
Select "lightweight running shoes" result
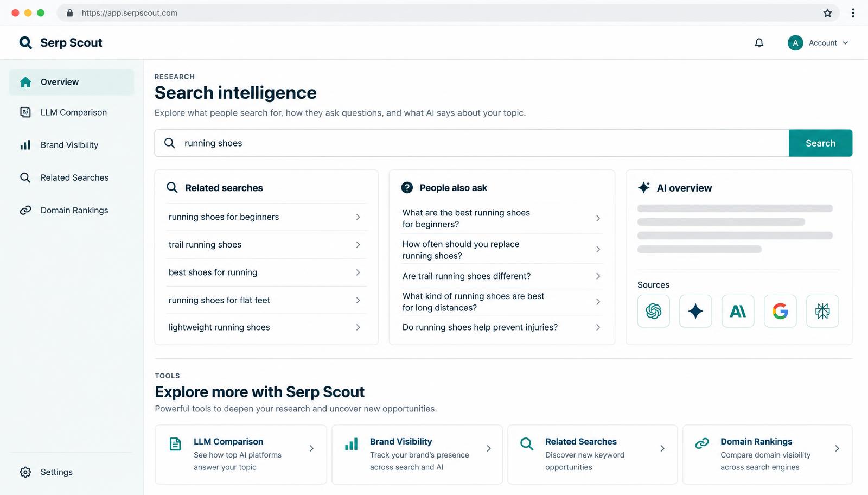click(x=266, y=327)
